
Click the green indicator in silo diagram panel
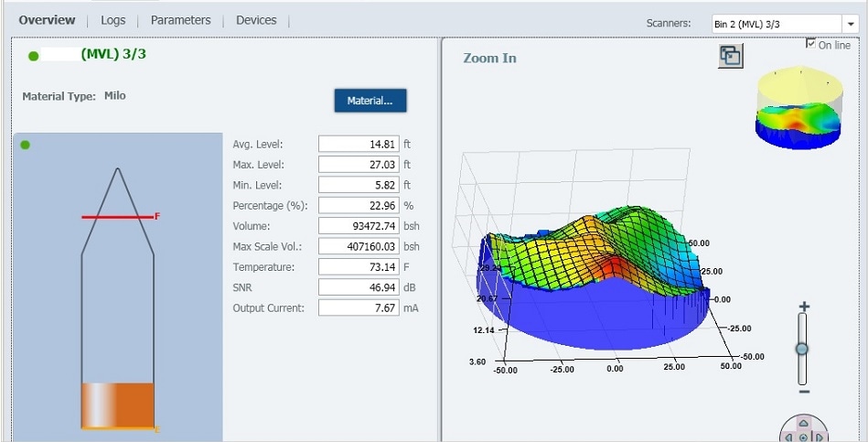pyautogui.click(x=25, y=146)
